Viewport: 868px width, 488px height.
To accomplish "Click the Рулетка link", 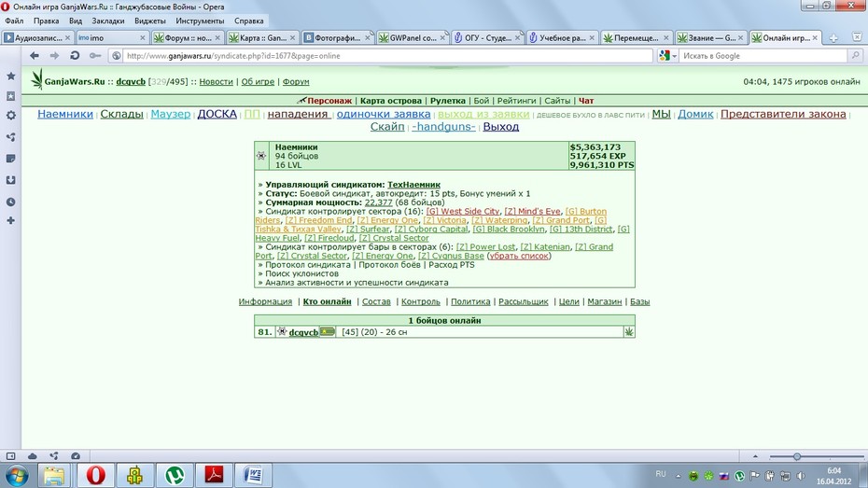I will click(x=447, y=101).
